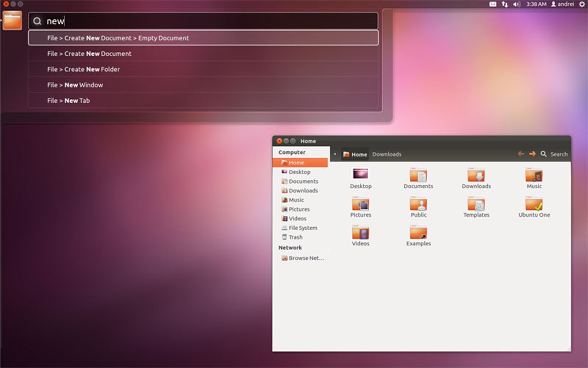
Task: Open the sound volume indicator
Action: click(x=517, y=4)
